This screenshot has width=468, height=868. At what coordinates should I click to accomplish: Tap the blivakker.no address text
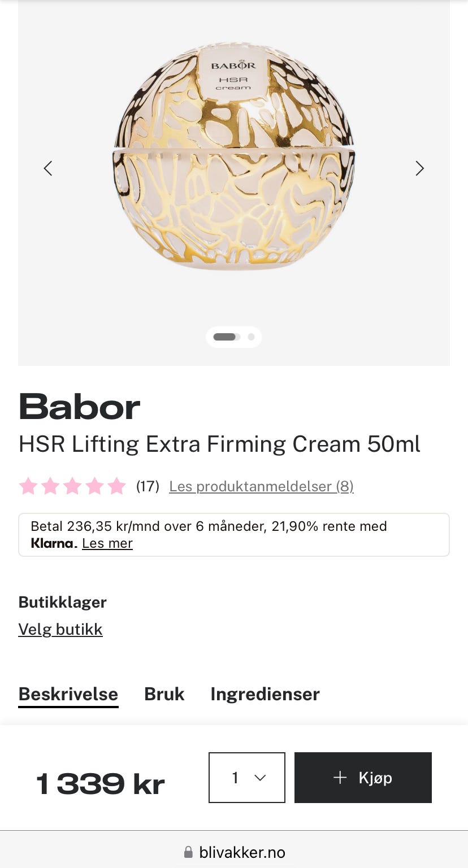click(x=242, y=852)
